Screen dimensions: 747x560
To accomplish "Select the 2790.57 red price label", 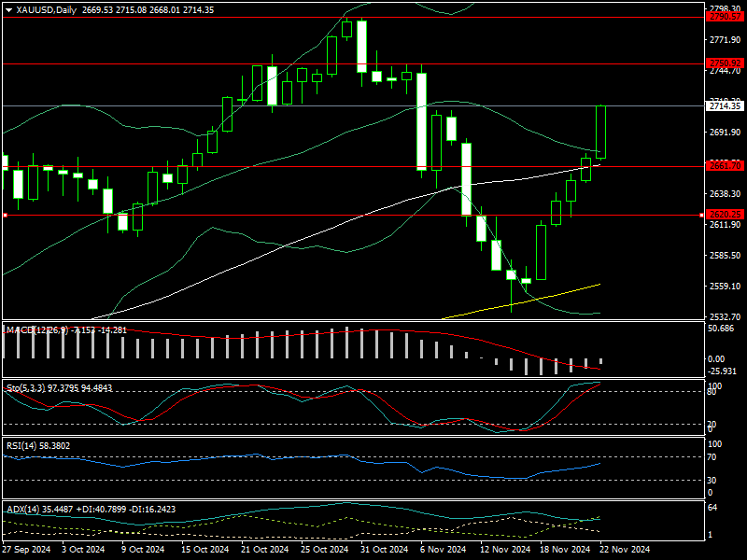I will (725, 17).
